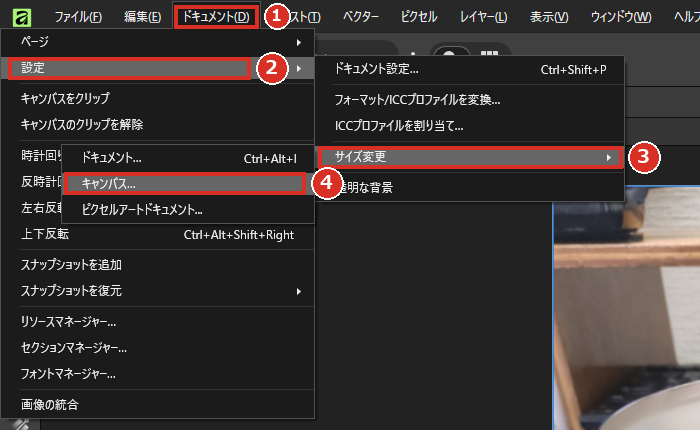This screenshot has height=430, width=700.
Task: Select ドキュメント設定... entry
Action: (470, 69)
